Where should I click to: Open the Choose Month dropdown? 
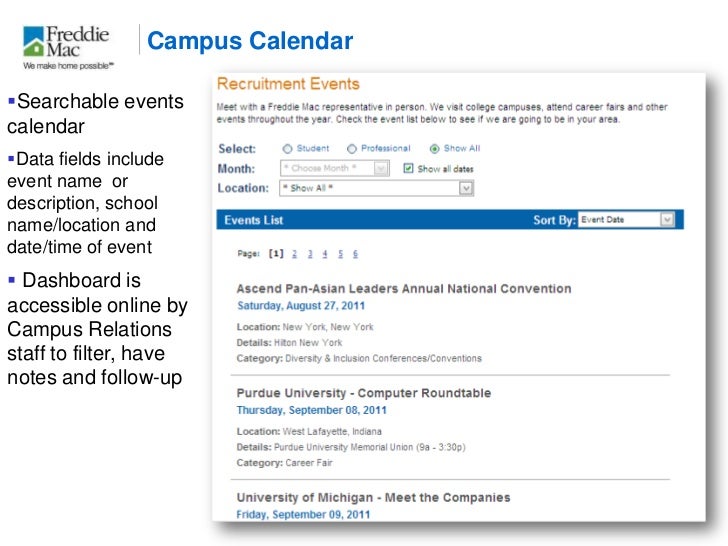click(334, 168)
